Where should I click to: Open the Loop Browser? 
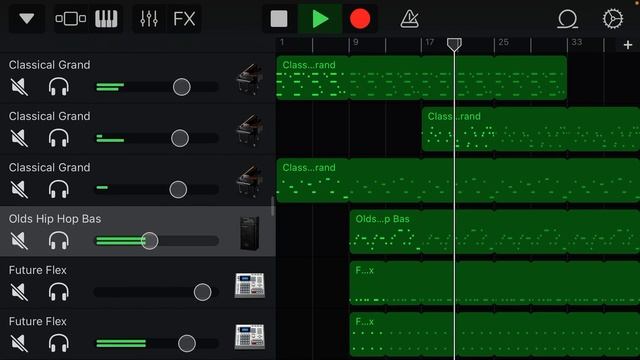tap(567, 19)
